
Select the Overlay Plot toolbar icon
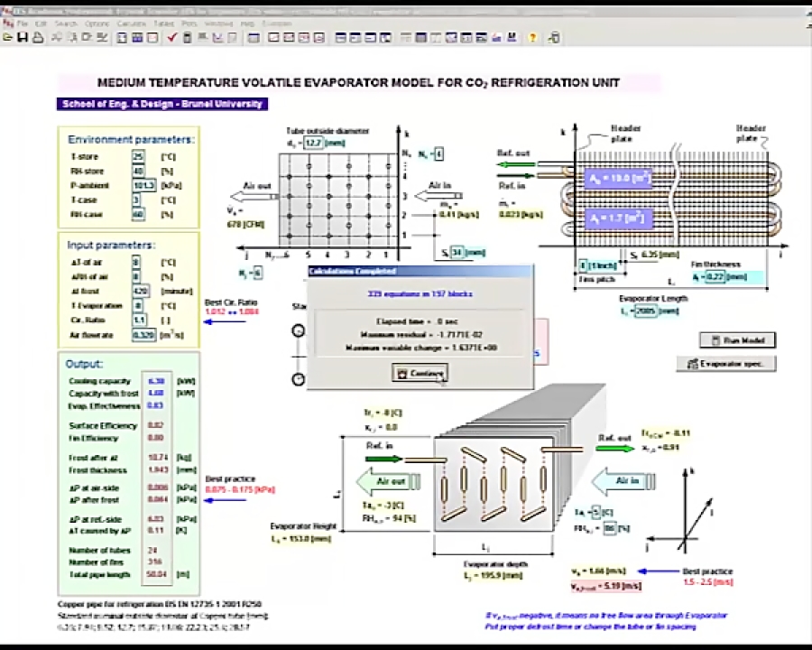(288, 37)
